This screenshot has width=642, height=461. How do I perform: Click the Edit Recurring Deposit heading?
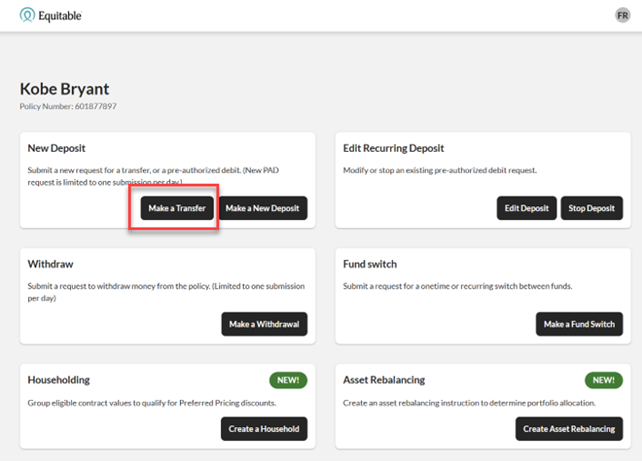click(x=393, y=148)
